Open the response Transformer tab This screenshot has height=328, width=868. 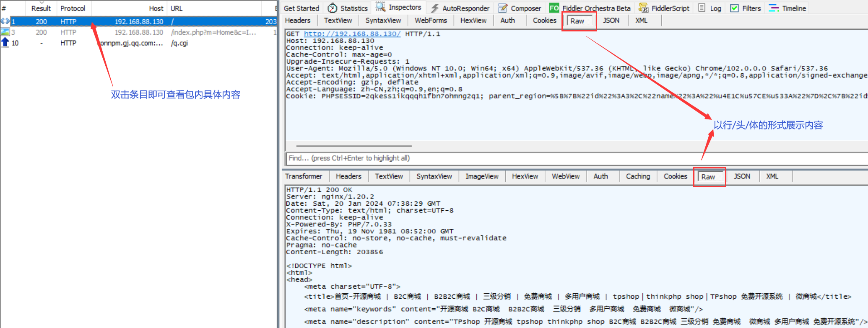pos(304,176)
